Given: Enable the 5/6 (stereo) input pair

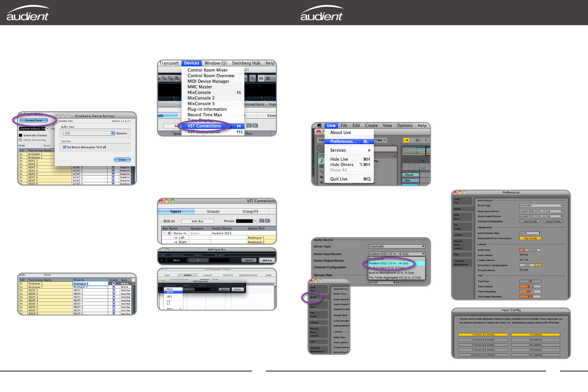Looking at the screenshot, I should 535,345.
